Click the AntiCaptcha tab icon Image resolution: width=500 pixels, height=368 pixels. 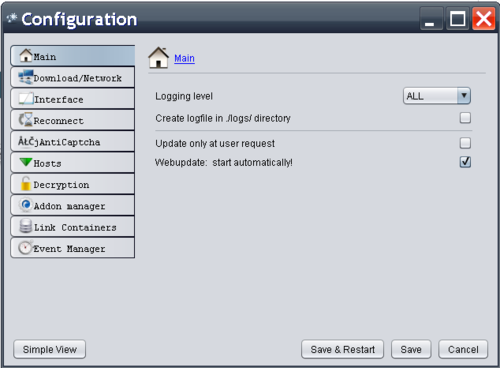coord(28,142)
